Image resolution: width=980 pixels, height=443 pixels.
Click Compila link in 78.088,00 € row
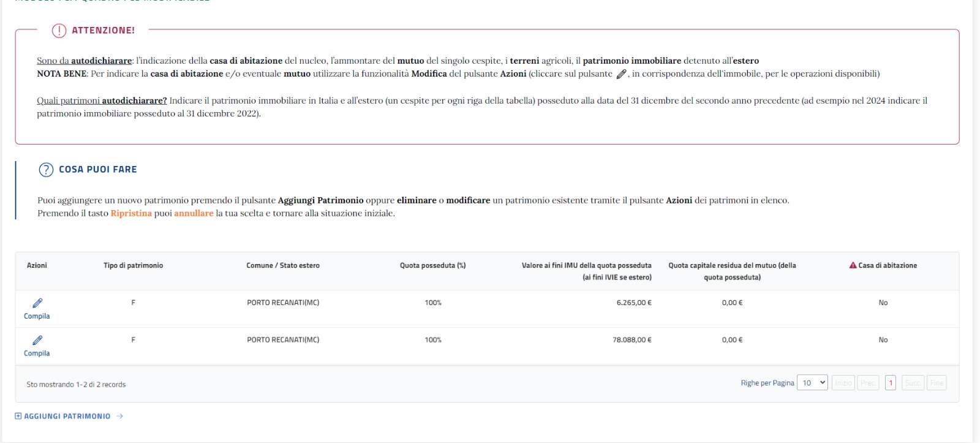click(37, 354)
